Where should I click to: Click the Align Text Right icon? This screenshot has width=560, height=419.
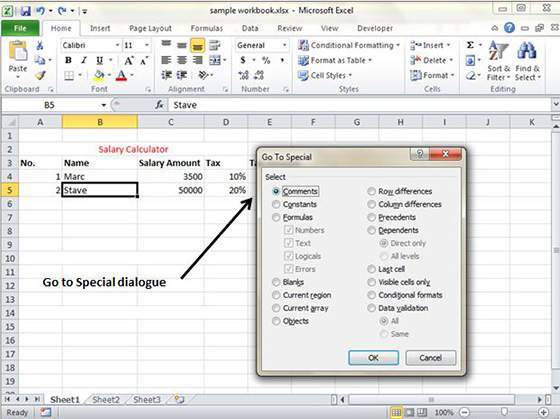pyautogui.click(x=197, y=60)
